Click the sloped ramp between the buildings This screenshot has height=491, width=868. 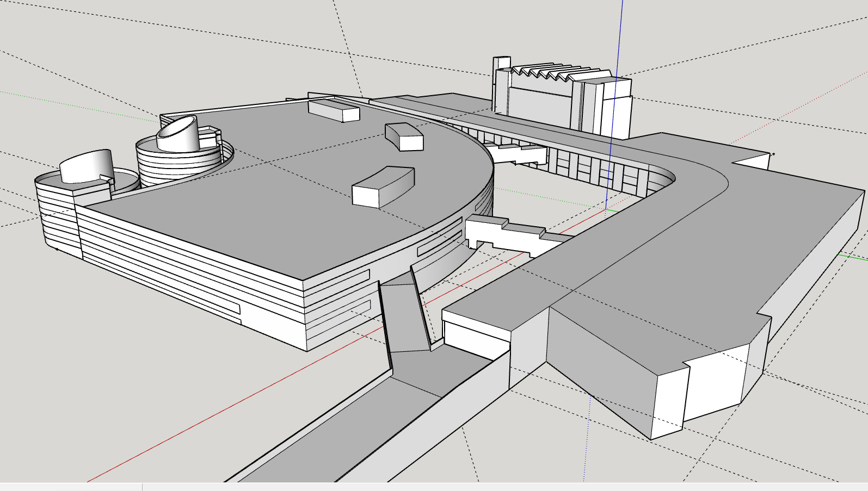404,314
